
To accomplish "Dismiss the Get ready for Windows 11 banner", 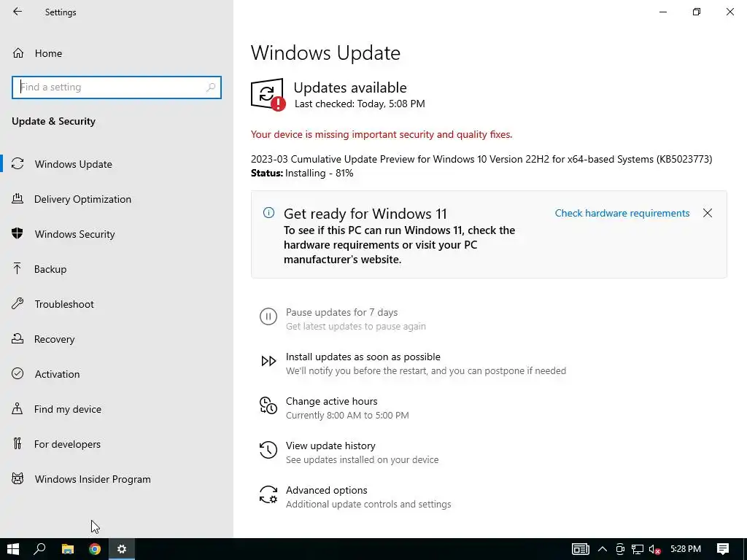I will point(708,213).
